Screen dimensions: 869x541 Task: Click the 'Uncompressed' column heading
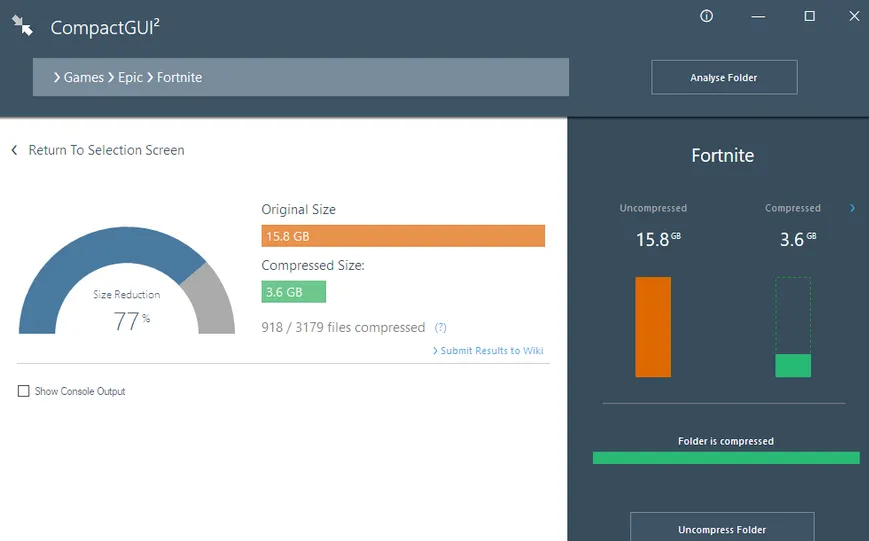[653, 208]
